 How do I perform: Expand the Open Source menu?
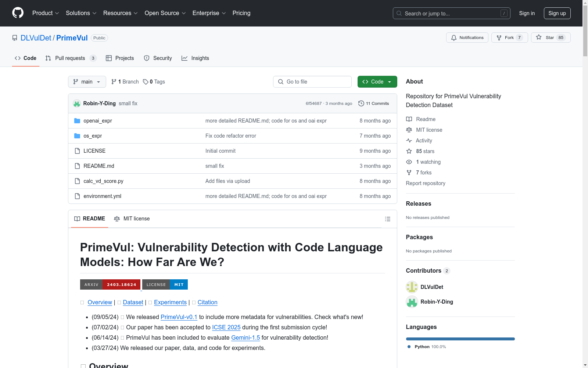(165, 13)
